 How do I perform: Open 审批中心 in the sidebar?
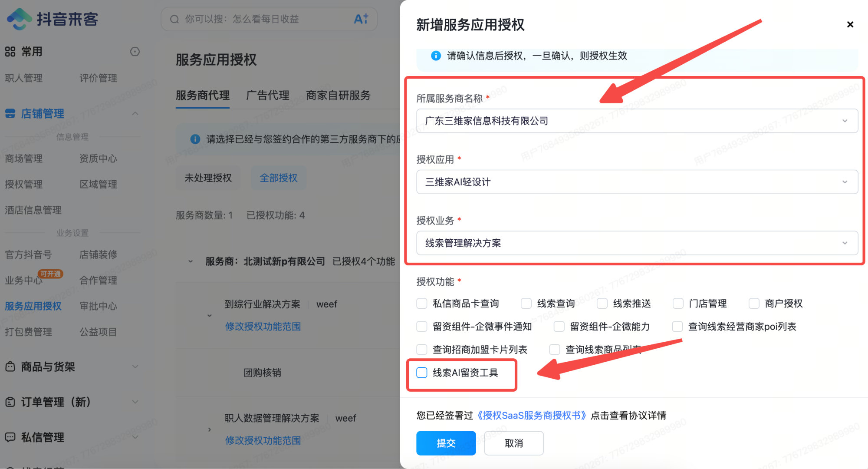(98, 306)
